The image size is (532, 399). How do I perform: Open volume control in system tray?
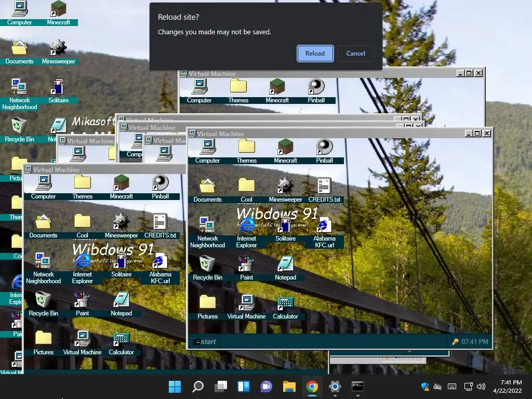click(x=481, y=387)
